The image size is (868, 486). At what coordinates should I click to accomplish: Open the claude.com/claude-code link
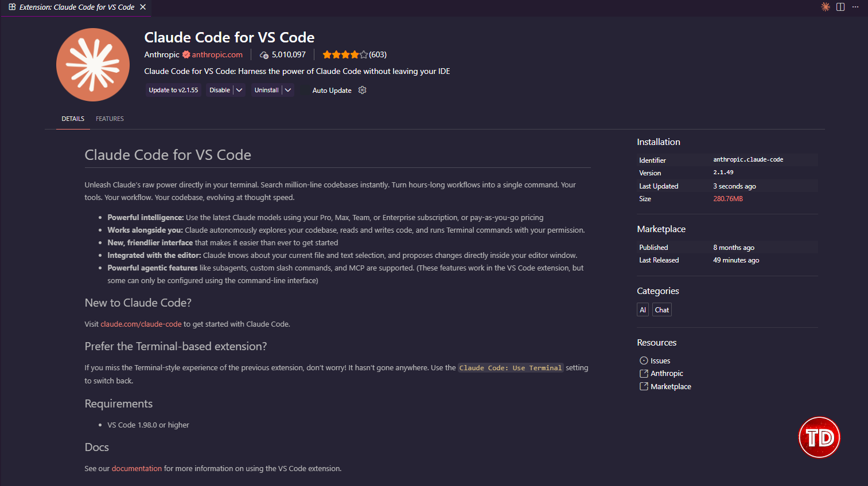pos(141,324)
